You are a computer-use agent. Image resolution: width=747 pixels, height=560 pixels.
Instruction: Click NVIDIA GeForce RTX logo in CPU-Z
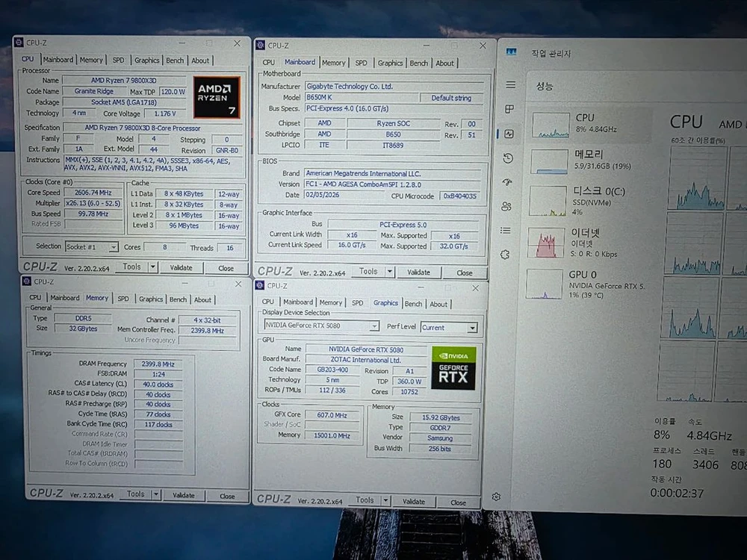click(453, 368)
